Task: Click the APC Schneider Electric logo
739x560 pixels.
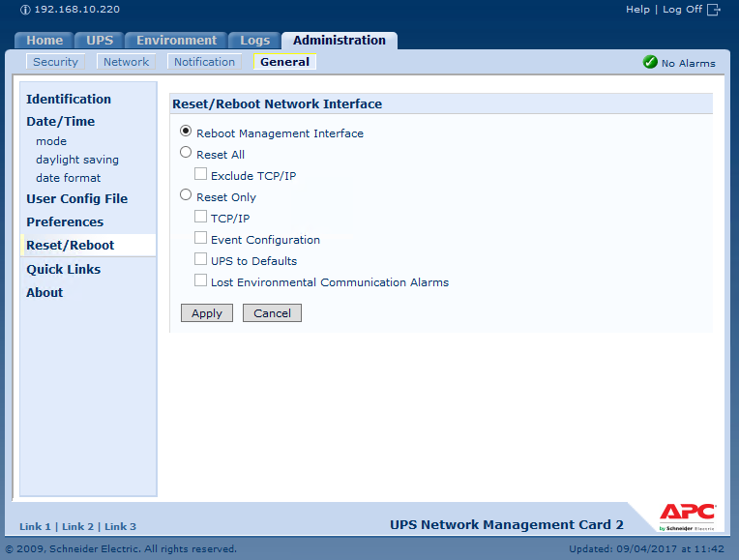Action: [687, 515]
